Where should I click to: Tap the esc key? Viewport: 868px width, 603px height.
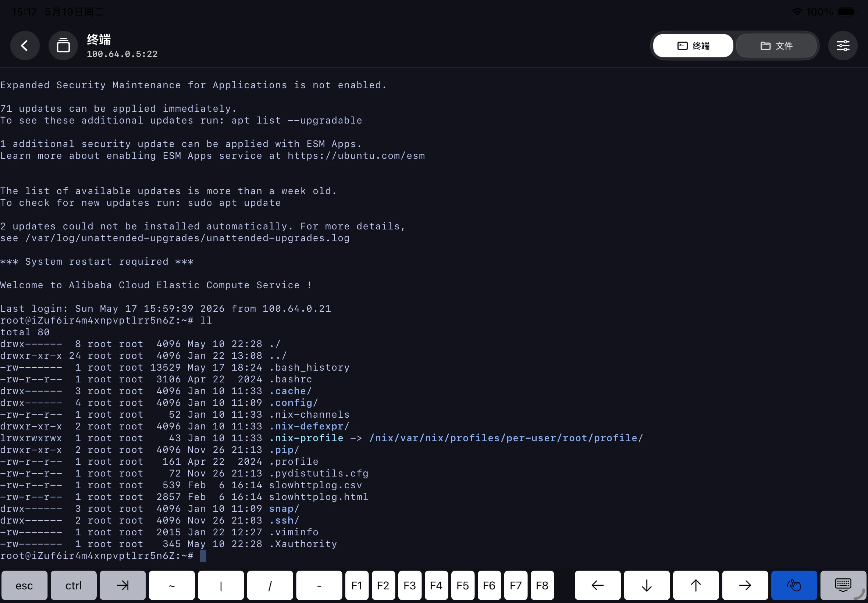tap(25, 585)
